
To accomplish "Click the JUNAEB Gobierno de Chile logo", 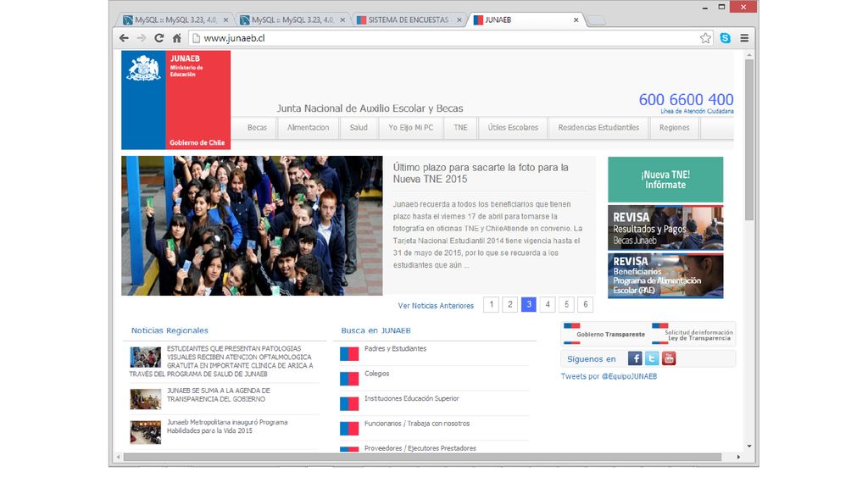I will (x=176, y=100).
